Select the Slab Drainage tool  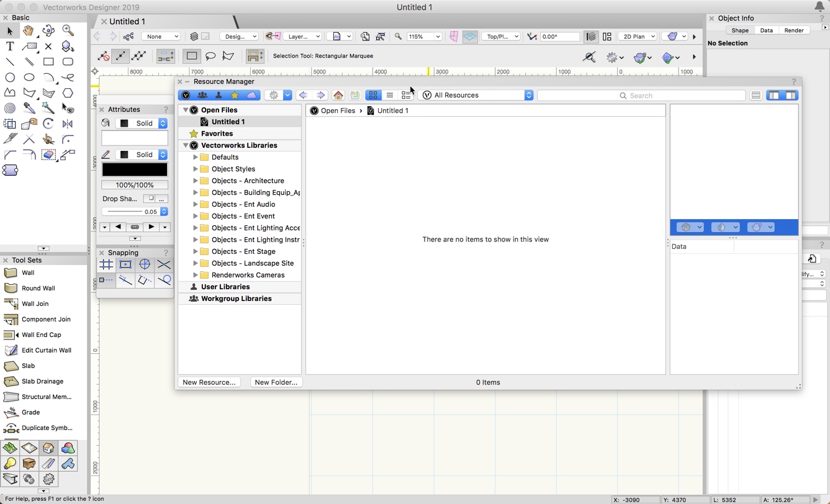[x=42, y=381]
